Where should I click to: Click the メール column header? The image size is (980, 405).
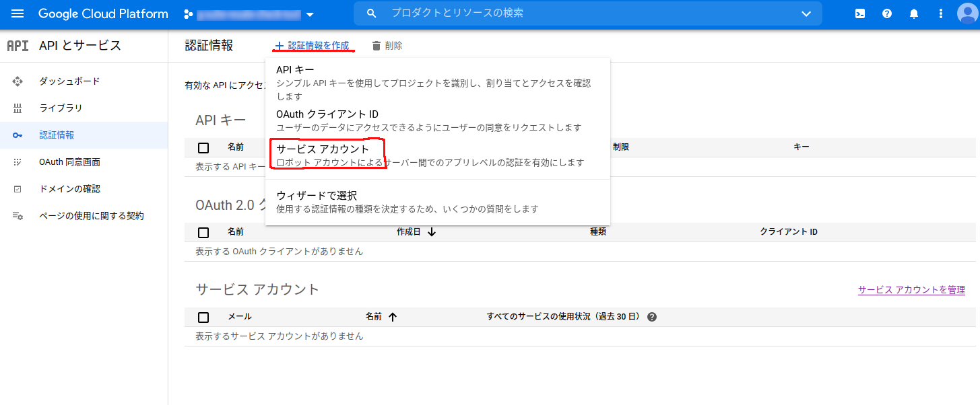click(240, 316)
